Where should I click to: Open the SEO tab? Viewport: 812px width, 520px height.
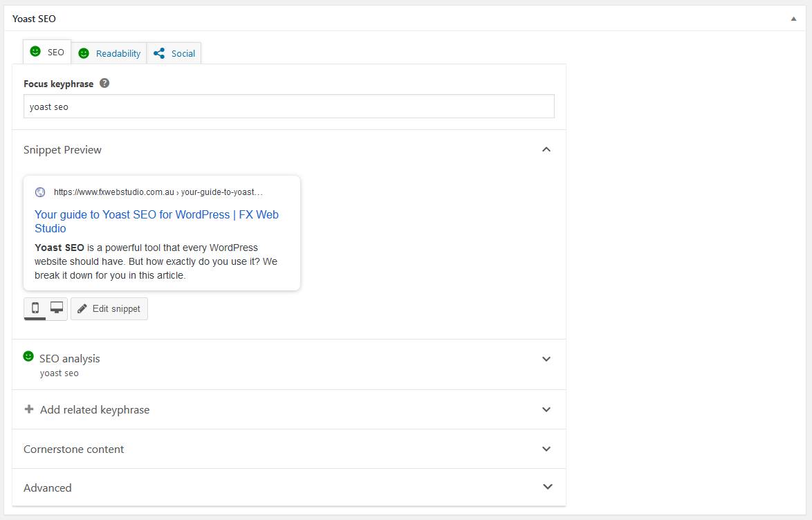(x=47, y=53)
